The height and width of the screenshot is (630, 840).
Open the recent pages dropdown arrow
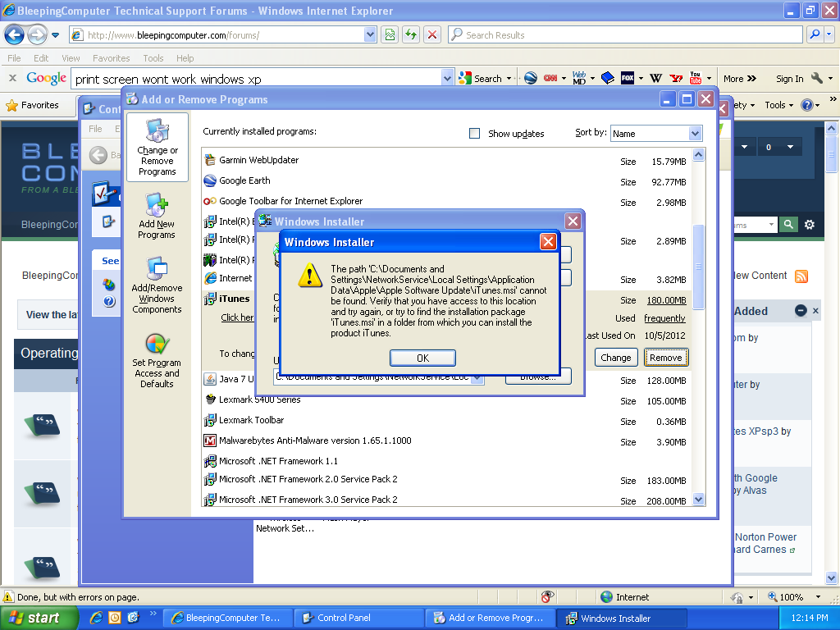(x=55, y=35)
